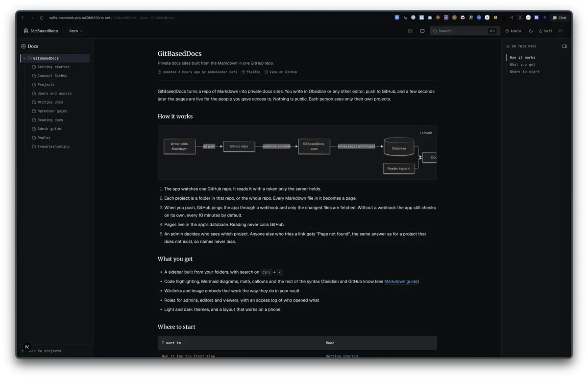Go Back to projects
The width and height of the screenshot is (588, 379).
pos(41,351)
